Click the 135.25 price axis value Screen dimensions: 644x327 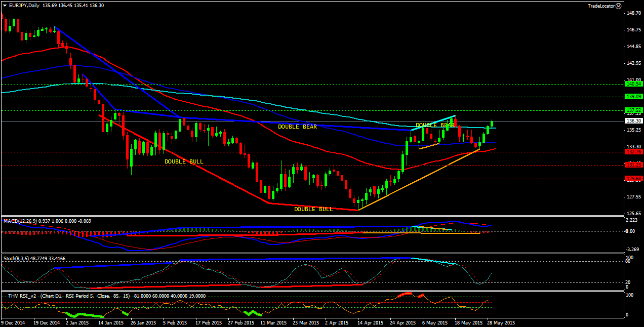click(634, 130)
